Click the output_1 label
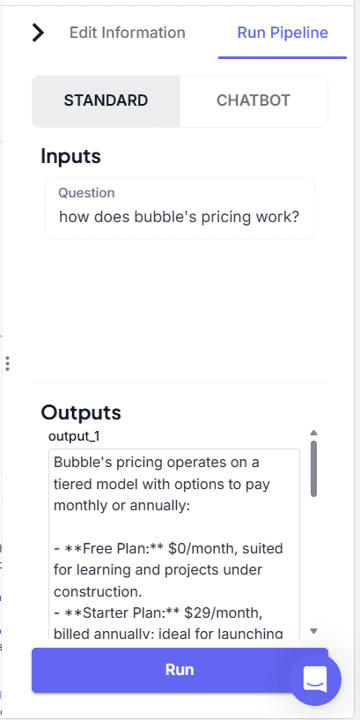360x720 pixels. click(74, 437)
